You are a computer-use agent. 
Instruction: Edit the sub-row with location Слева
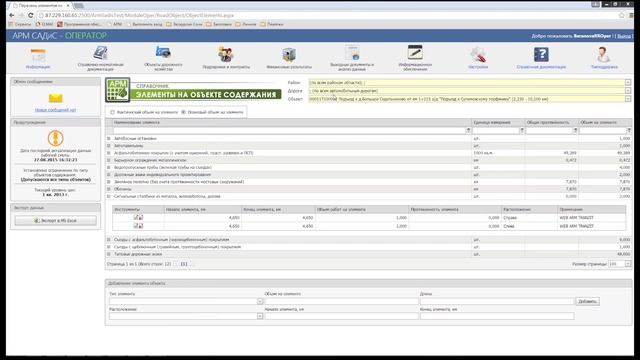point(136,226)
